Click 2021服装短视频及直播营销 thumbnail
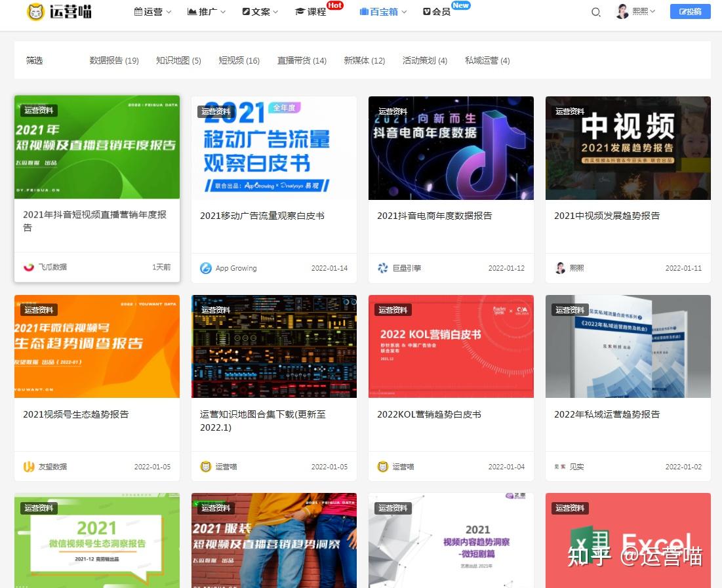The width and height of the screenshot is (722, 588). [x=274, y=541]
